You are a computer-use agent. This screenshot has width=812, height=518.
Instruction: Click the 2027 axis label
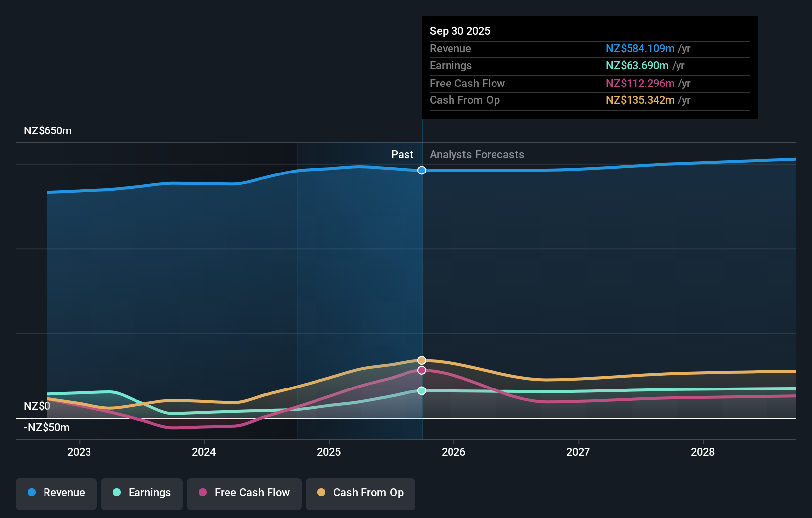579,452
